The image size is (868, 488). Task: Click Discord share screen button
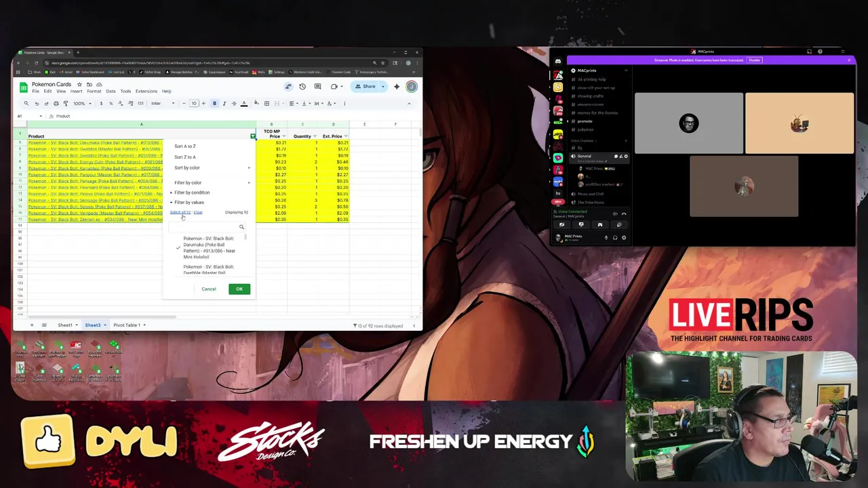click(581, 224)
